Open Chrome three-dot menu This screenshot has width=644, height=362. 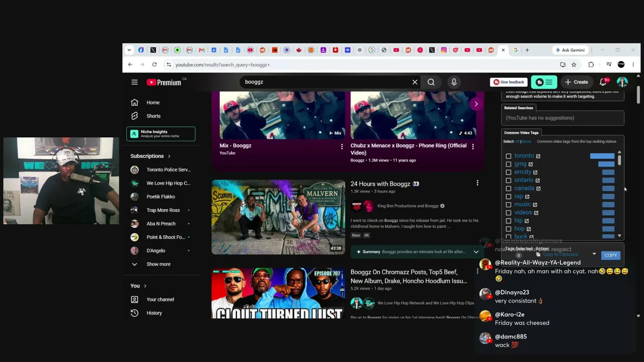pyautogui.click(x=633, y=64)
